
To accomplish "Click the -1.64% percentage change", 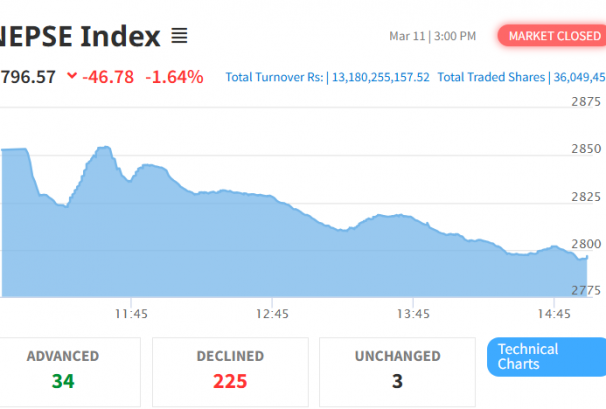I will pyautogui.click(x=174, y=76).
